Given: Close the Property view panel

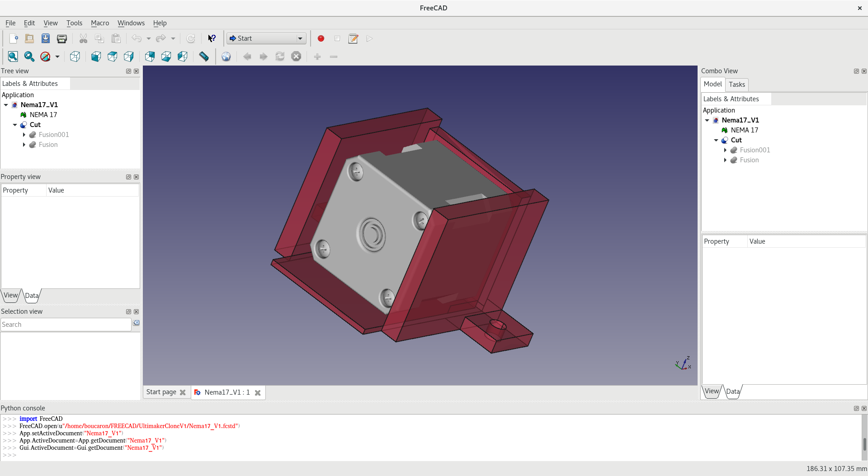Looking at the screenshot, I should pyautogui.click(x=137, y=177).
